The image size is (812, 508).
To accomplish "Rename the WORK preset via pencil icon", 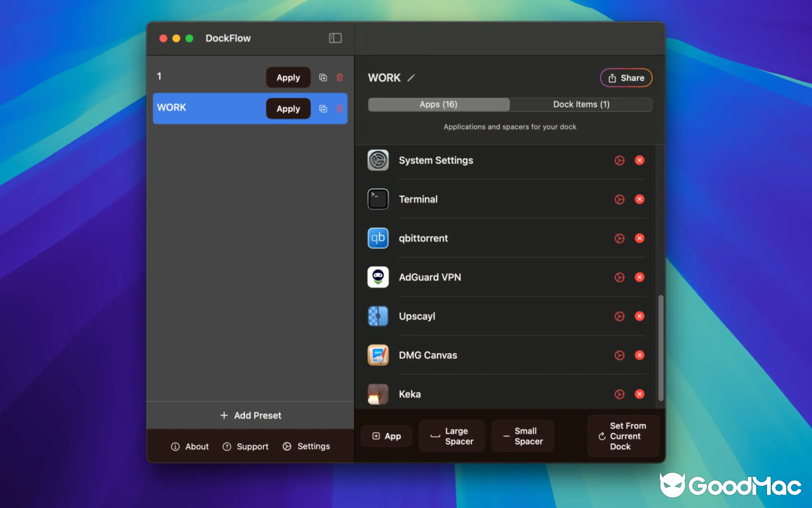I will pyautogui.click(x=411, y=77).
